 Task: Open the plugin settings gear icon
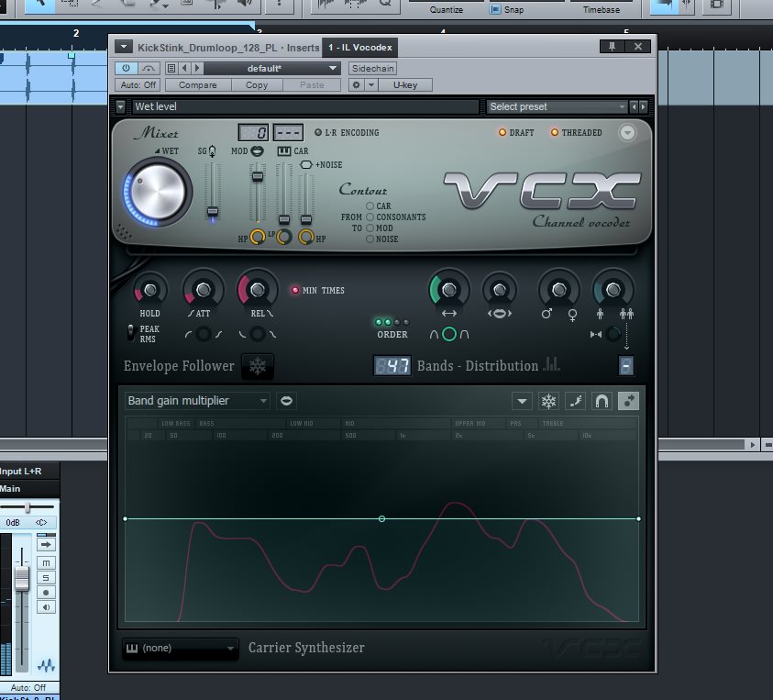[357, 85]
